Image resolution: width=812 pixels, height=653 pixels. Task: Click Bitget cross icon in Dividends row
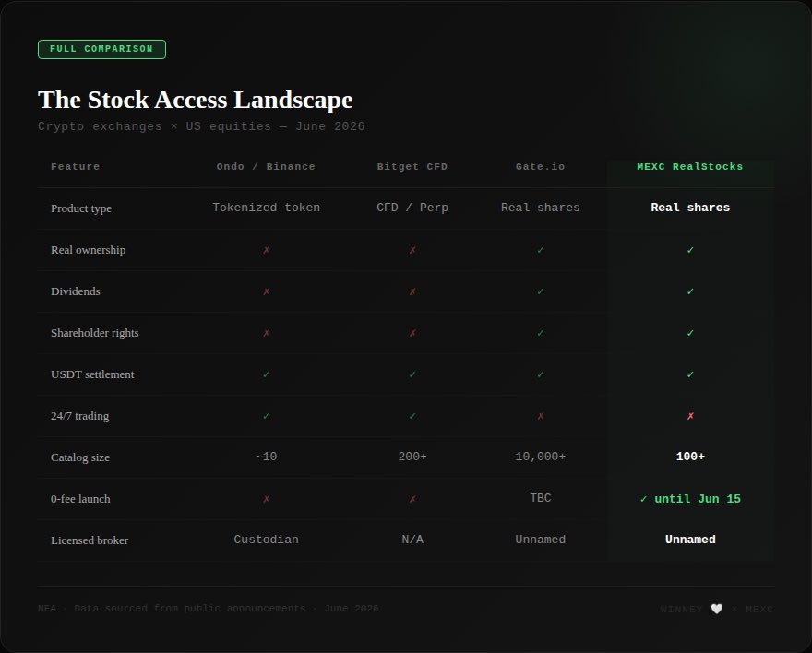(x=412, y=291)
